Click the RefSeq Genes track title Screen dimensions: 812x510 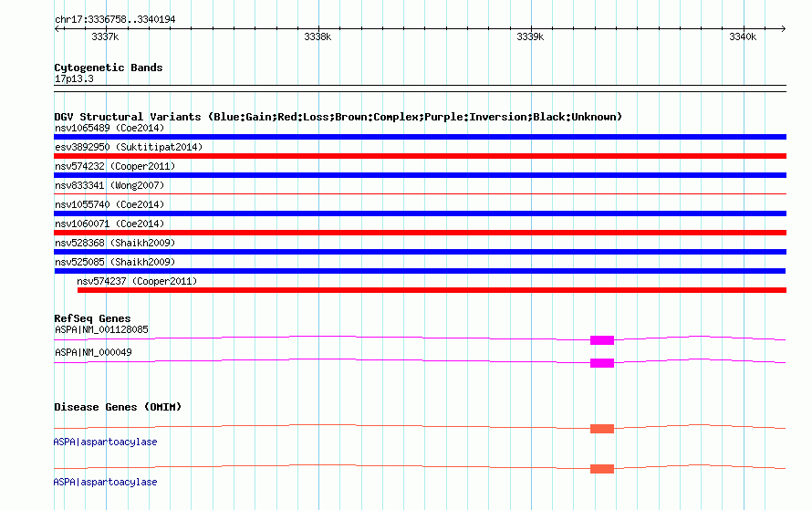[x=92, y=318]
